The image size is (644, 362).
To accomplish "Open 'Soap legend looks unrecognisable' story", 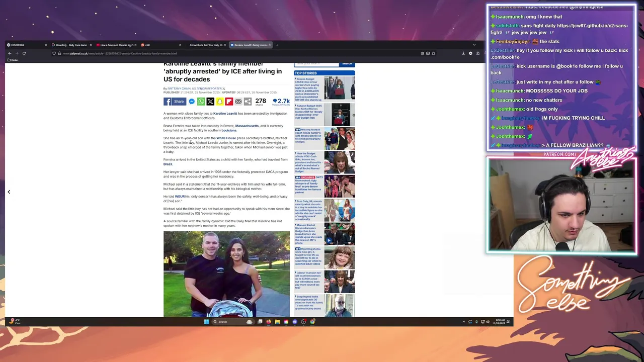I will (x=325, y=305).
